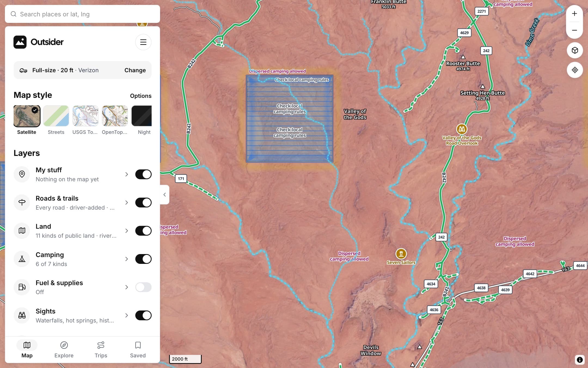The image size is (588, 368).
Task: Click the search magnifier icon
Action: pyautogui.click(x=13, y=14)
